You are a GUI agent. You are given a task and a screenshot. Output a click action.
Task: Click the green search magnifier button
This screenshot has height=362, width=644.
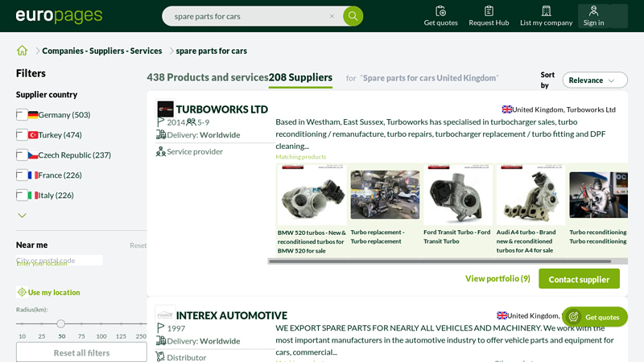[353, 16]
